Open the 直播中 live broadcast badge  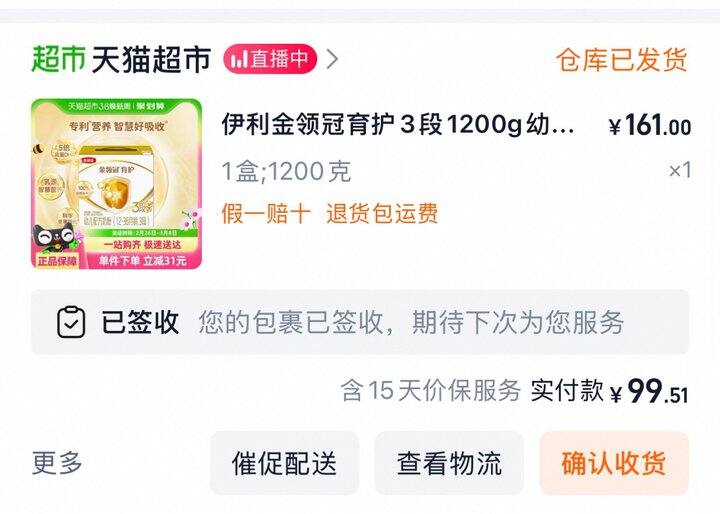(270, 59)
